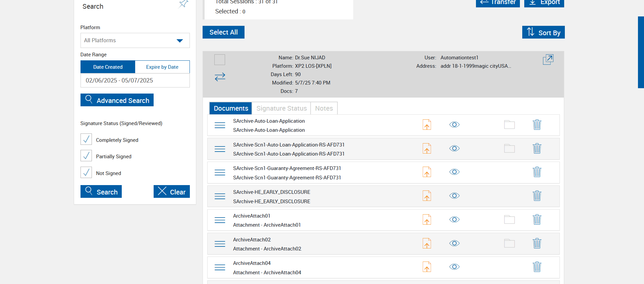Image resolution: width=644 pixels, height=284 pixels.
Task: Upload icon for ArchiveAttach04 row
Action: click(x=427, y=267)
